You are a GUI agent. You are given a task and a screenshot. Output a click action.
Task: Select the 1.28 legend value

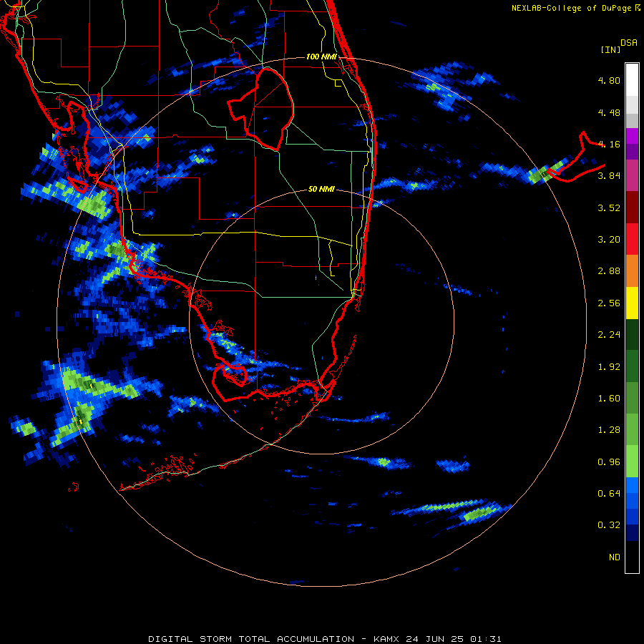(x=609, y=430)
